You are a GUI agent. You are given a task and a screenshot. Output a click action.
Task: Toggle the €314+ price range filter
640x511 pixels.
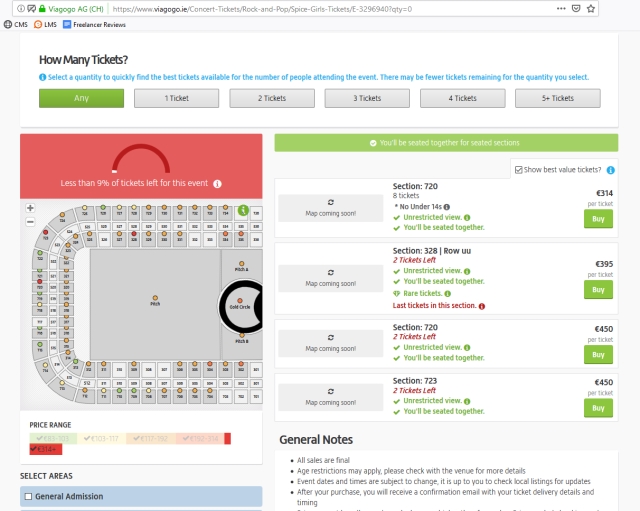46,449
